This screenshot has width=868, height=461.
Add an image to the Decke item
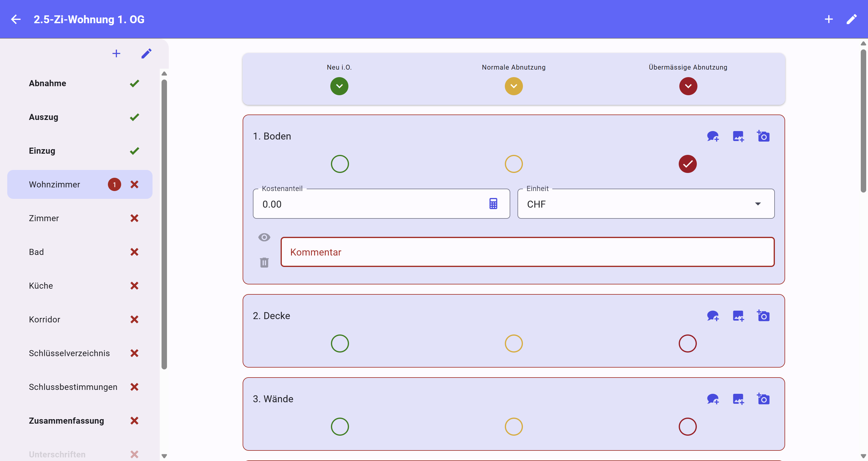tap(738, 316)
